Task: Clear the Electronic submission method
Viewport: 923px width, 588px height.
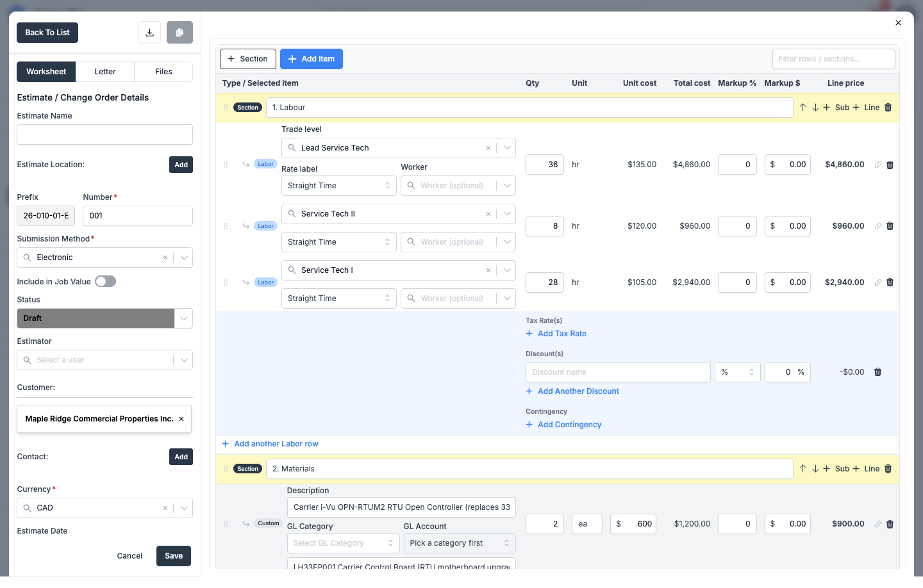Action: point(165,257)
